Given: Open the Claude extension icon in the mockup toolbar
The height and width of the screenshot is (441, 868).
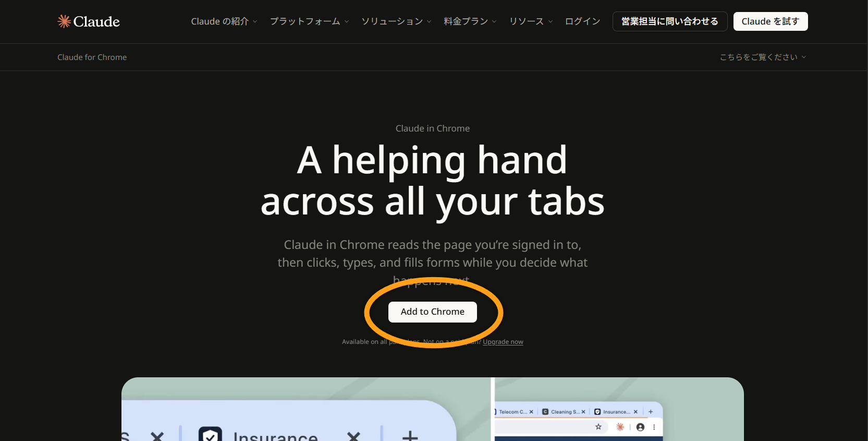Looking at the screenshot, I should coord(620,427).
